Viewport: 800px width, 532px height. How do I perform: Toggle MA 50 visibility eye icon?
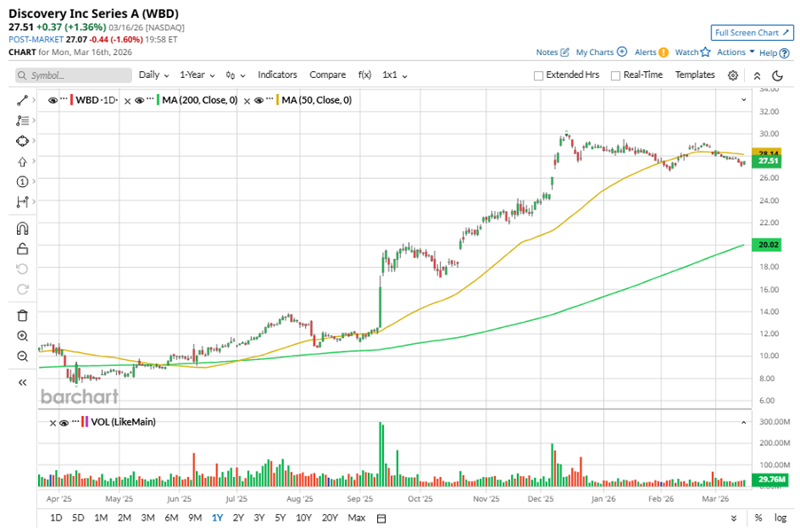[259, 100]
